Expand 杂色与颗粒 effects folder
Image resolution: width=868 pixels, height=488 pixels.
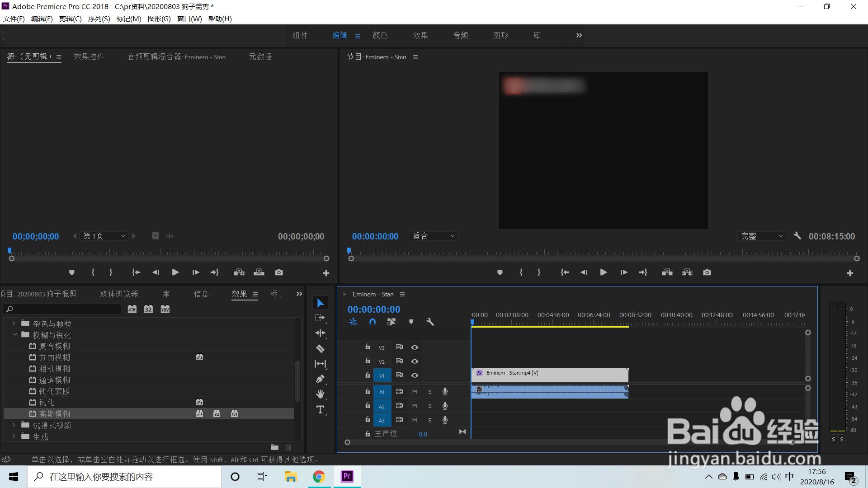click(14, 324)
